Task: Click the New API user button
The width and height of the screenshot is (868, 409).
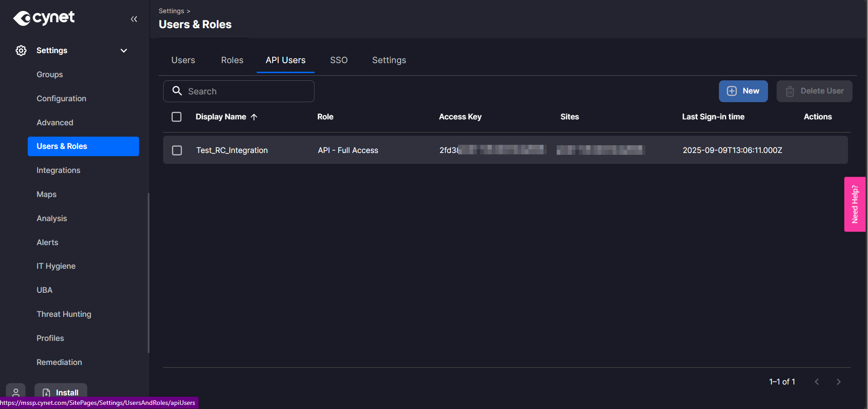Action: pos(743,91)
